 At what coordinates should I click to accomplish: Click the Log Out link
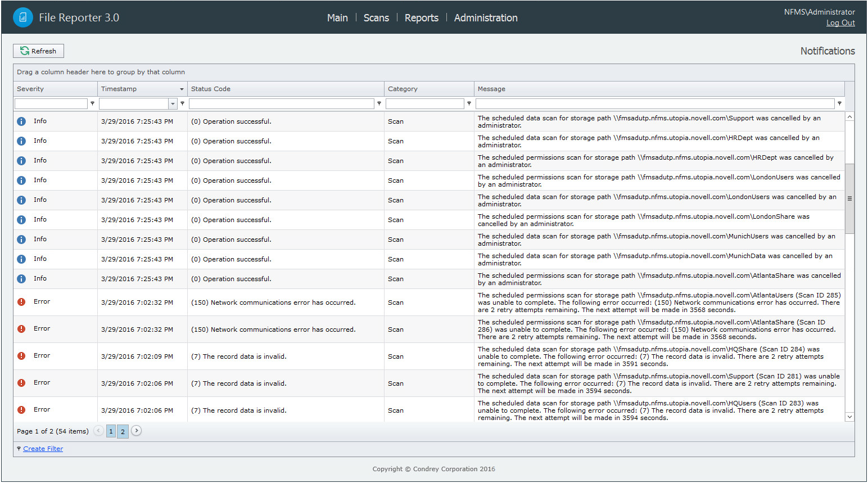(x=840, y=23)
